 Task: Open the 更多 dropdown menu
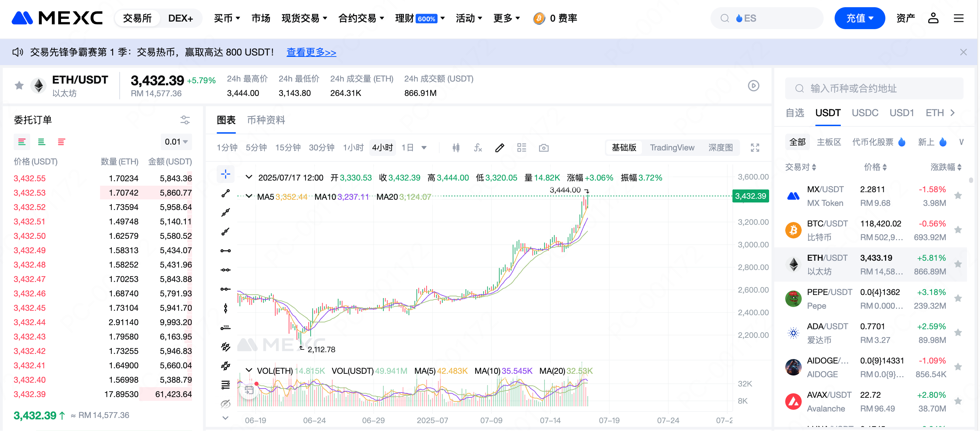tap(506, 18)
